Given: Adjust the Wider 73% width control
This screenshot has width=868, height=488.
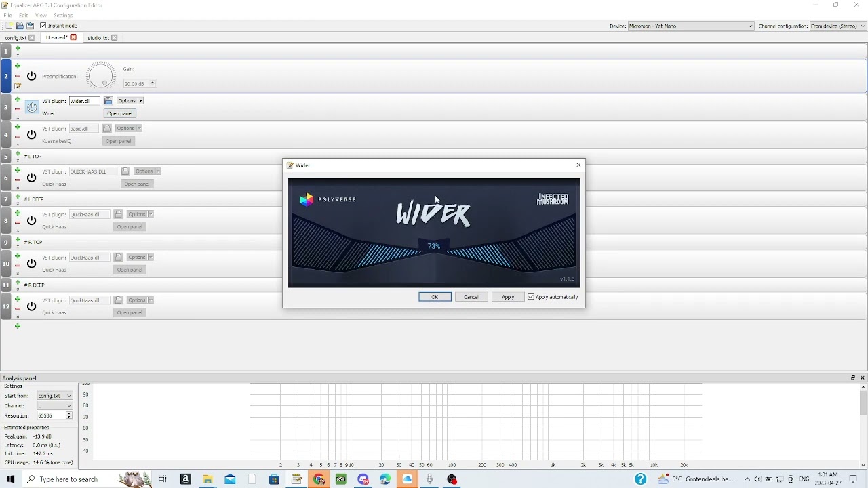Looking at the screenshot, I should pyautogui.click(x=434, y=246).
